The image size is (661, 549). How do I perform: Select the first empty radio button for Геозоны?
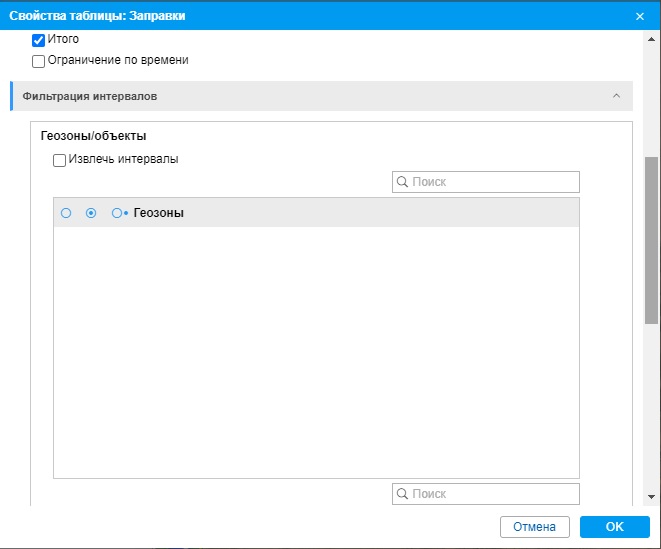coord(66,213)
